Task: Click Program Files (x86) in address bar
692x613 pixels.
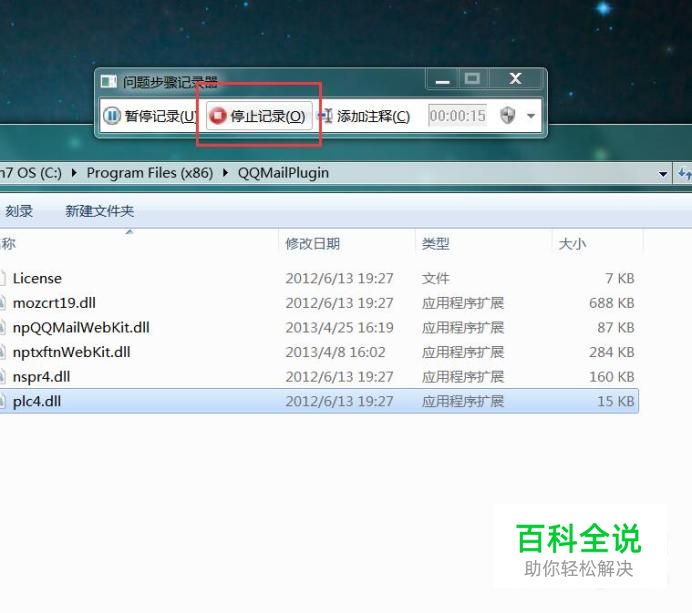Action: pos(150,173)
